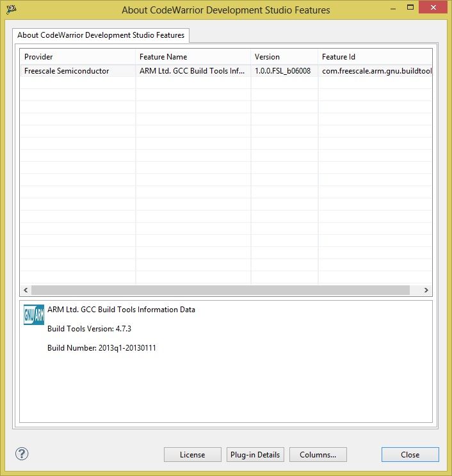
Task: Click the CodeWarrior title bar app icon
Action: [12, 10]
